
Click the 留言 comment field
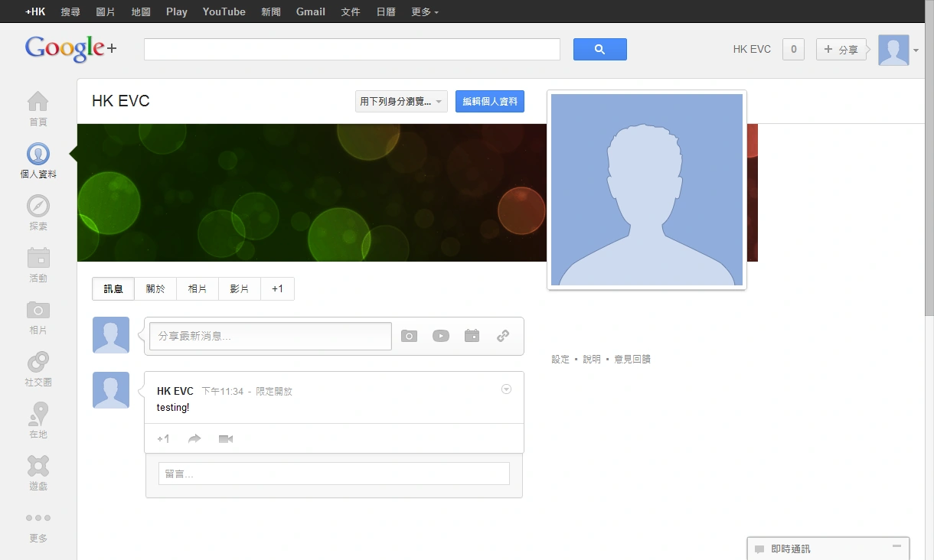coord(334,474)
